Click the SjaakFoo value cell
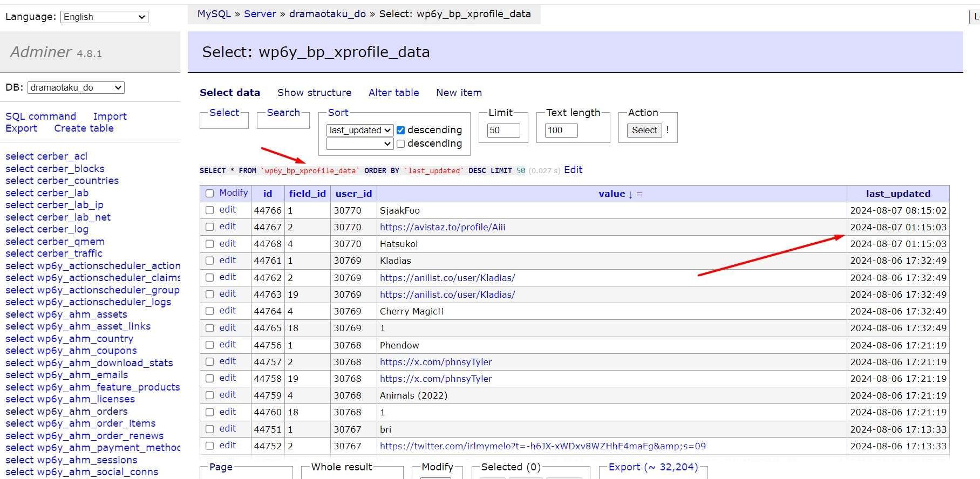The width and height of the screenshot is (980, 479). 611,210
